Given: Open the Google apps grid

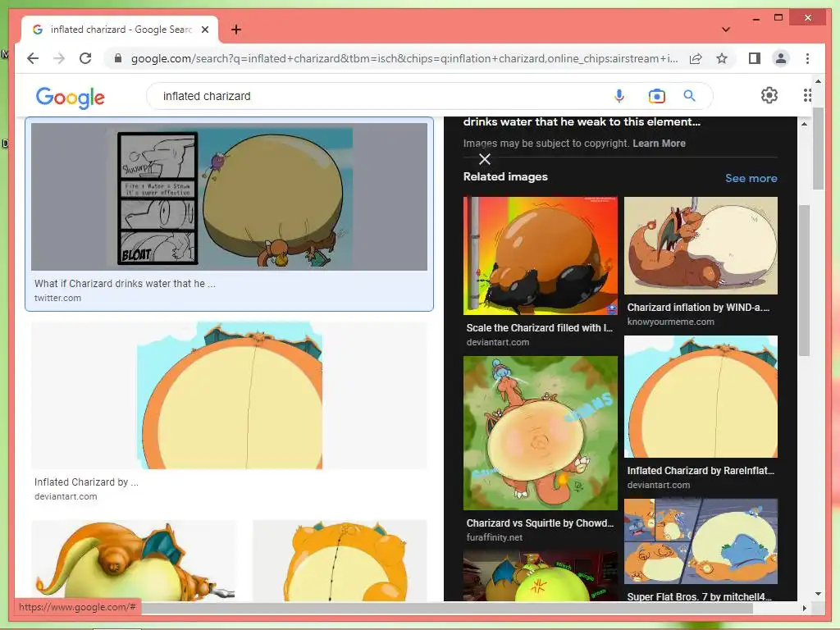Looking at the screenshot, I should 807,95.
